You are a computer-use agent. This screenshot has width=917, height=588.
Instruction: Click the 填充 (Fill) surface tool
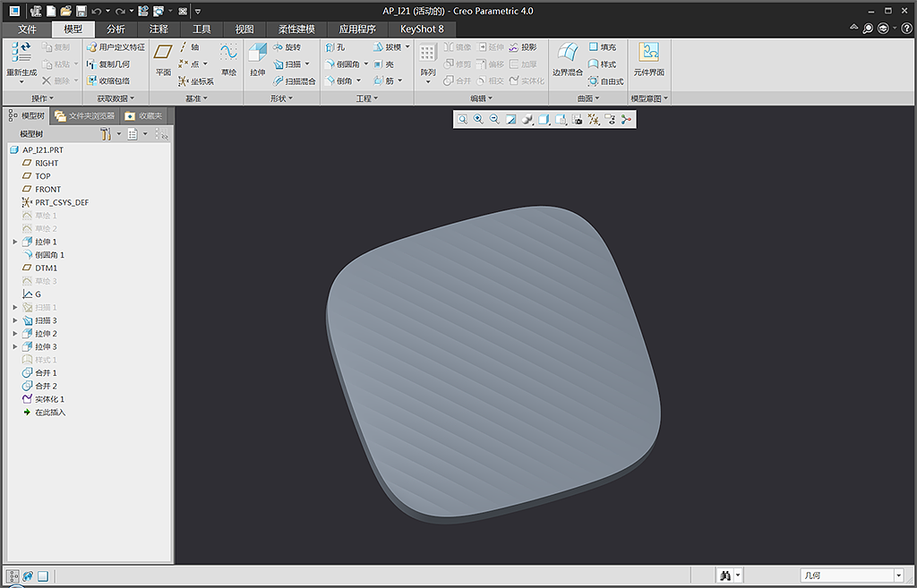coord(603,47)
